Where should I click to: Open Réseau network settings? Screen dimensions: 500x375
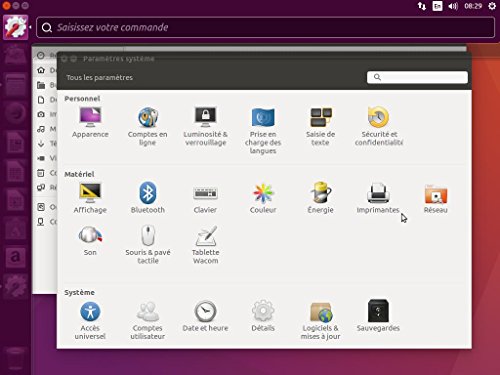(436, 198)
